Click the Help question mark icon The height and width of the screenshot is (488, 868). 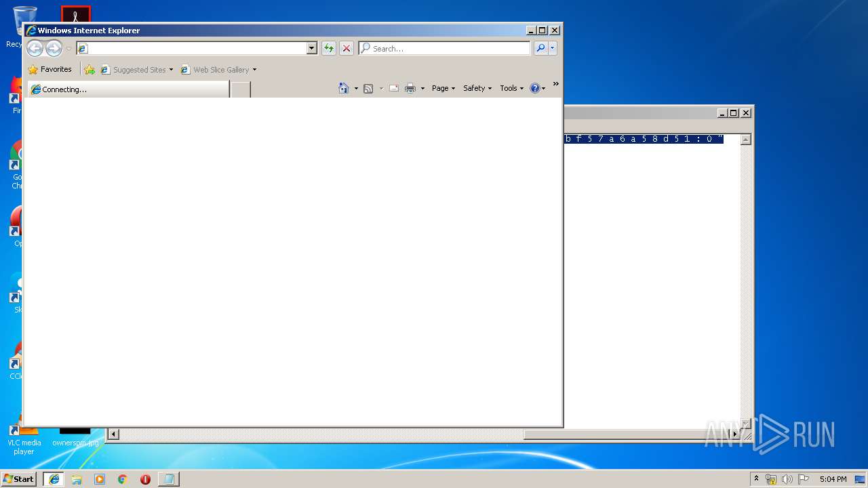534,88
